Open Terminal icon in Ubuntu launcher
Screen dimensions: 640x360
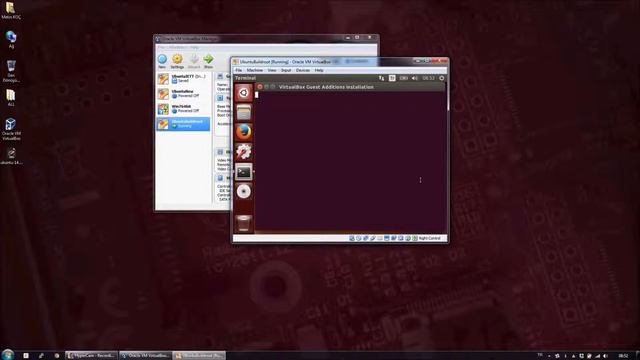(x=244, y=172)
